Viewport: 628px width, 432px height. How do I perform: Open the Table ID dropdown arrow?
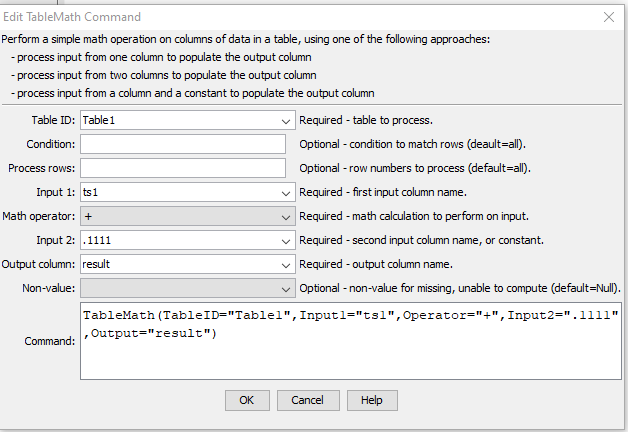tap(286, 121)
